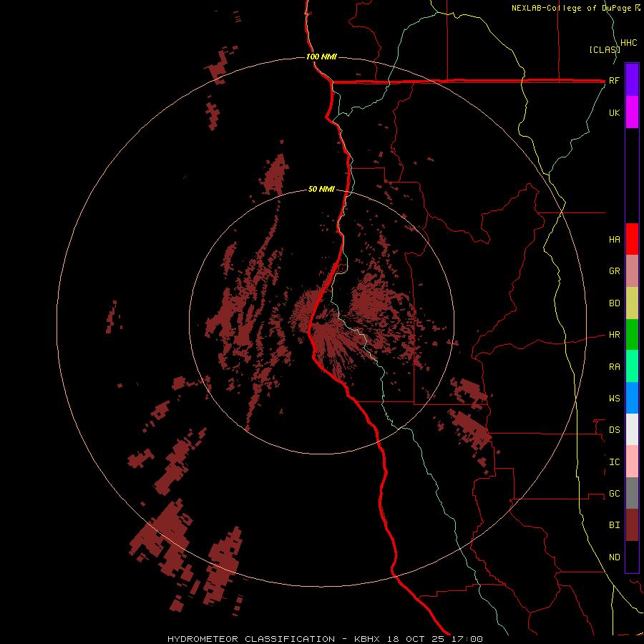This screenshot has width=644, height=644.
Task: Click the "HR" legend label
Action: pos(615,335)
